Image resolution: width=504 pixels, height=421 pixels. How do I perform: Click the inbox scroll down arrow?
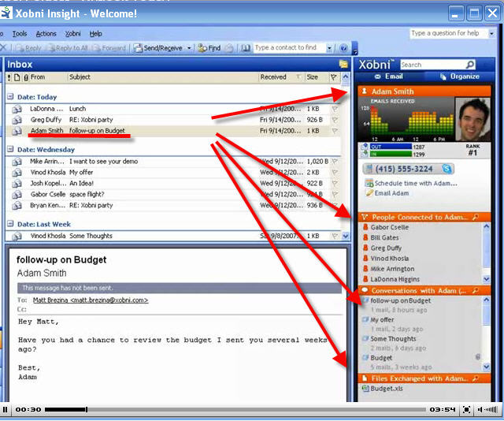tap(346, 236)
